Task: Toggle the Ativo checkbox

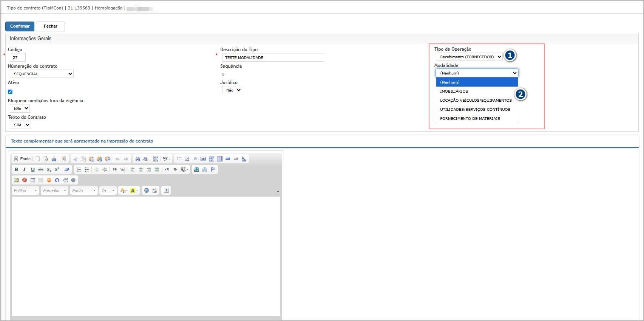Action: click(10, 92)
